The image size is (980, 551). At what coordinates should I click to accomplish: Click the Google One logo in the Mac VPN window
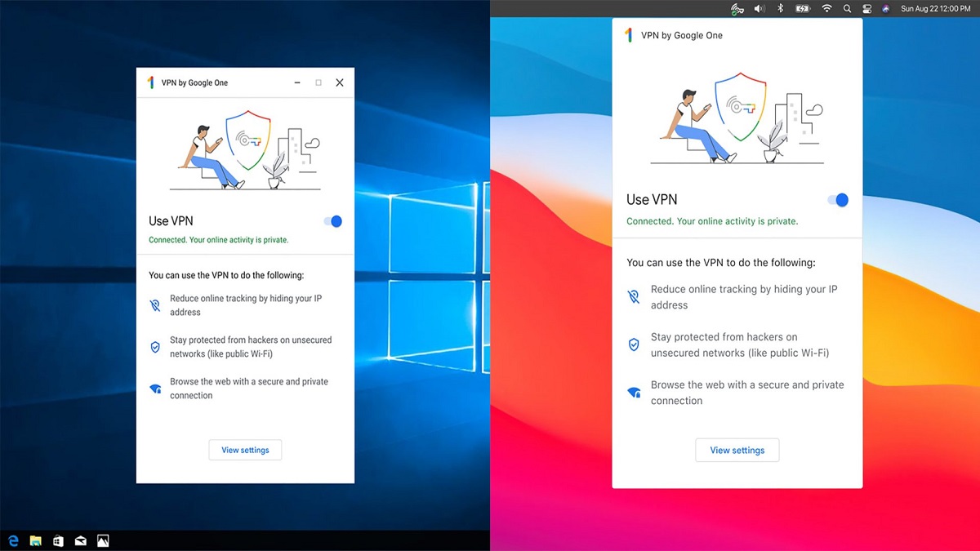pyautogui.click(x=629, y=35)
